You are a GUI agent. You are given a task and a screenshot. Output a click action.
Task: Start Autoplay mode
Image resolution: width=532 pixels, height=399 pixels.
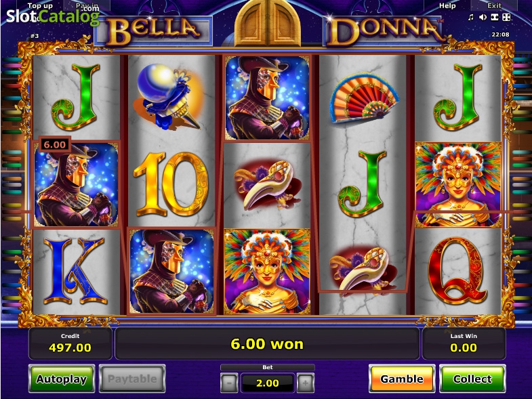62,379
